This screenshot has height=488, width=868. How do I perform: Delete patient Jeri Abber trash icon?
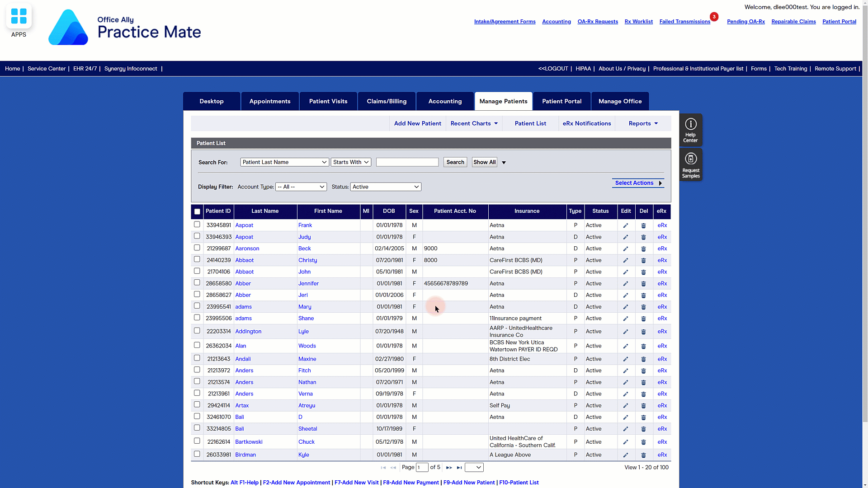[643, 296]
